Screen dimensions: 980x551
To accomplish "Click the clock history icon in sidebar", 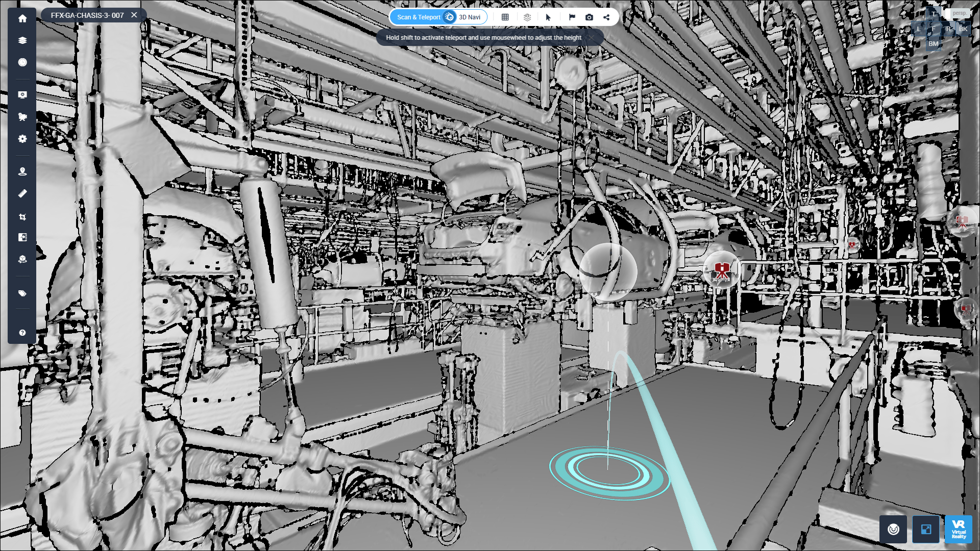I will pyautogui.click(x=22, y=62).
